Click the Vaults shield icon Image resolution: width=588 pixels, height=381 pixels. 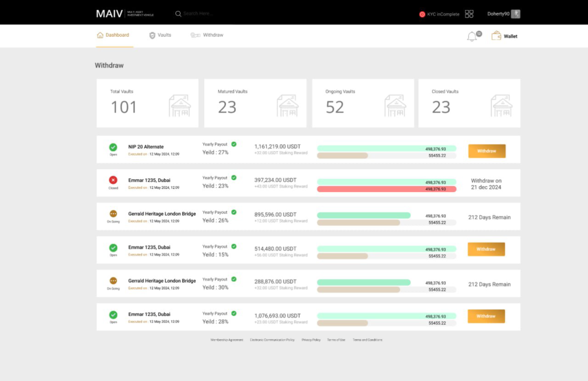(152, 36)
